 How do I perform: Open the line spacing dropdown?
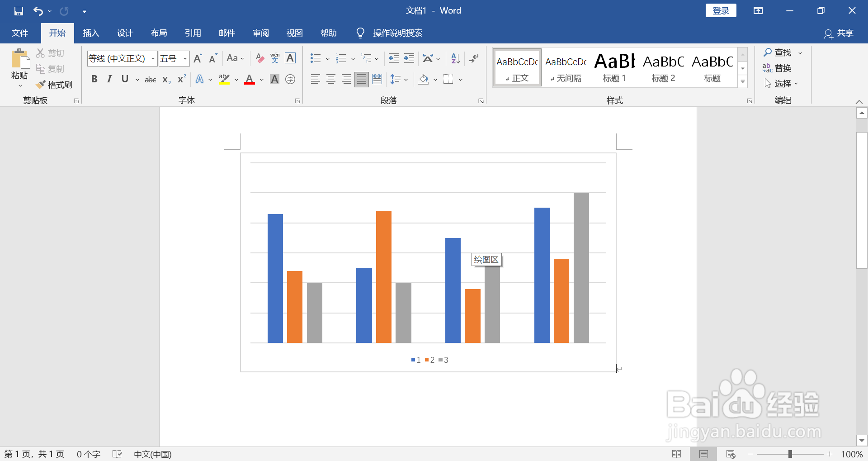[x=399, y=80]
